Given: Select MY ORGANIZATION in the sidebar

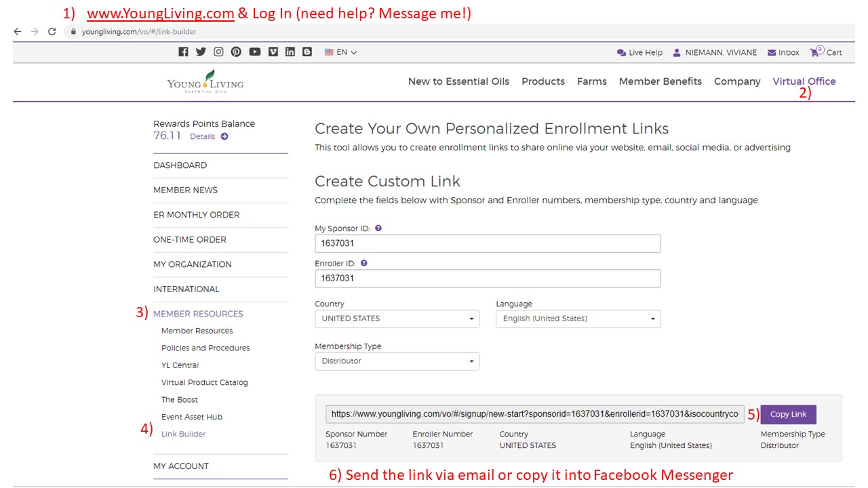Looking at the screenshot, I should tap(193, 264).
